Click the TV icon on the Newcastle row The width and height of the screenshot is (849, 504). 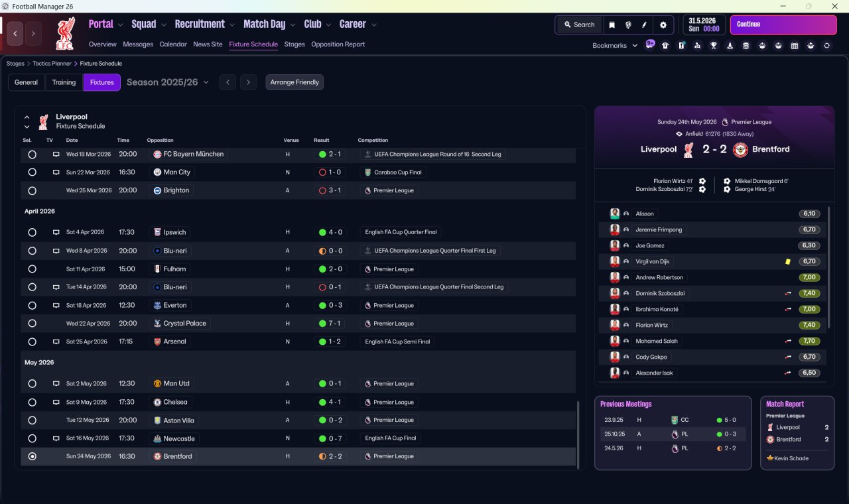(56, 438)
